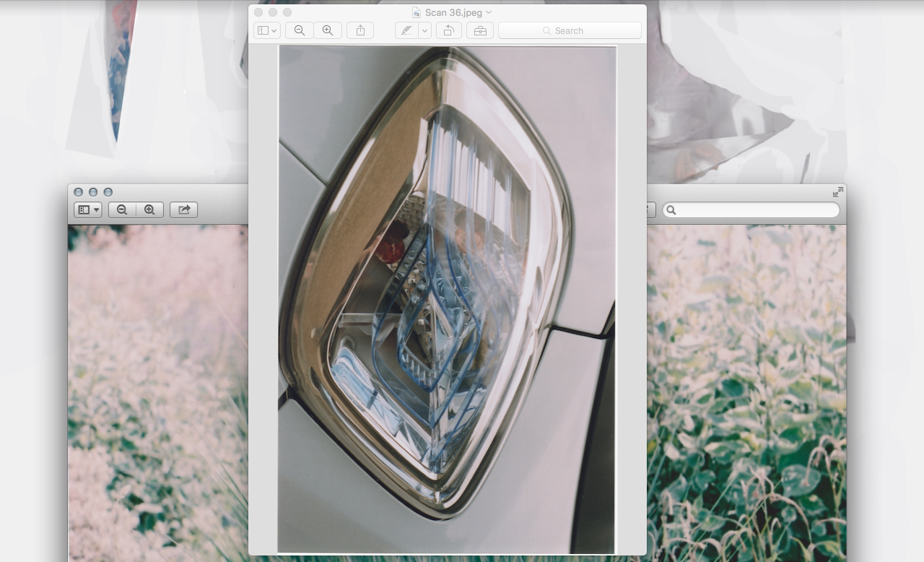This screenshot has height=562, width=924.
Task: Click the back window's zoom traffic-light button
Action: [x=108, y=192]
